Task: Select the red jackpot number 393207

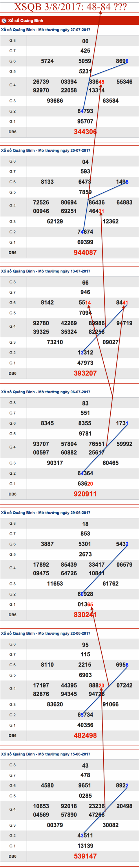Action: [85, 373]
